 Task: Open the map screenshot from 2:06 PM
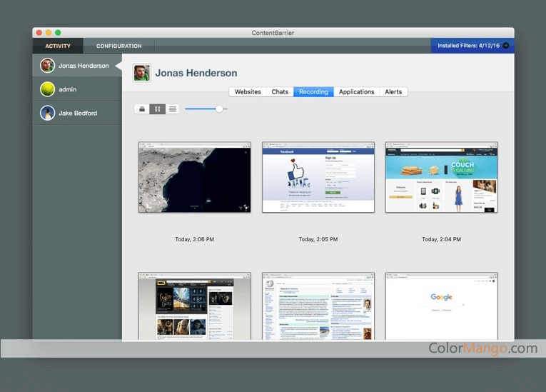(194, 177)
